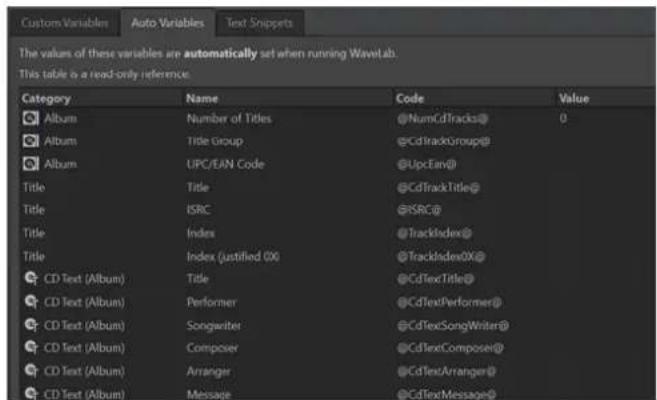Click the @CdTextPerformer@ code cell
Viewport: 657px width, 400px height.
tap(449, 302)
